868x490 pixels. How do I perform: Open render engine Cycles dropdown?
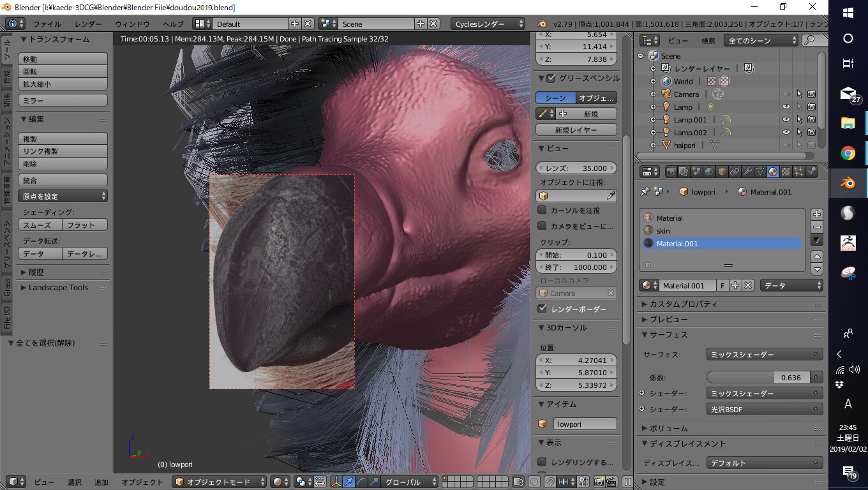(x=488, y=24)
